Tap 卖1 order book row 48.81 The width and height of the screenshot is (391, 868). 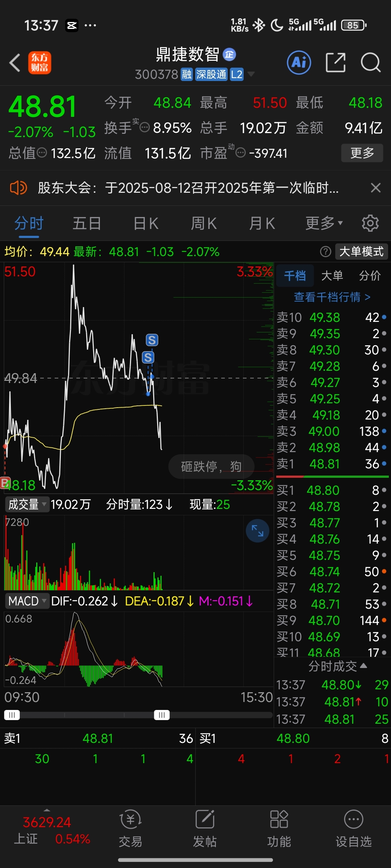point(332,464)
